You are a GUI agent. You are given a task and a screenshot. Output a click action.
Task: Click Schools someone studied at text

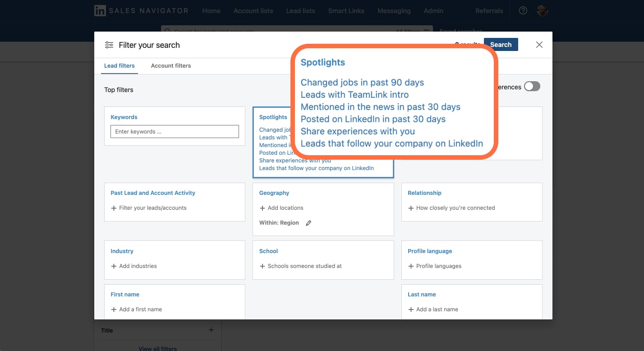(x=305, y=266)
